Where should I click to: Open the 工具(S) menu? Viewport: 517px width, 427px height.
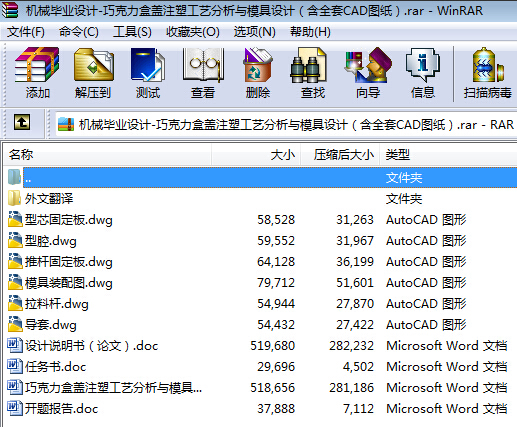tap(132, 32)
